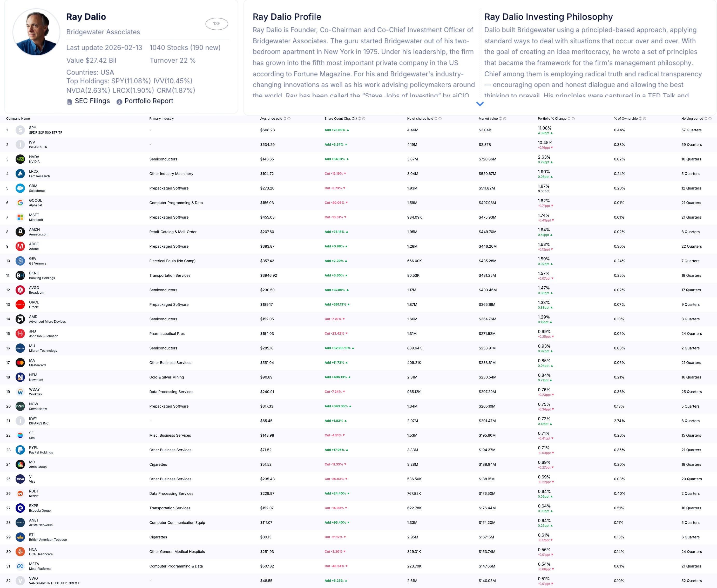Click the Mastercard logo icon
Screen dimensions: 717x588
coord(20,363)
